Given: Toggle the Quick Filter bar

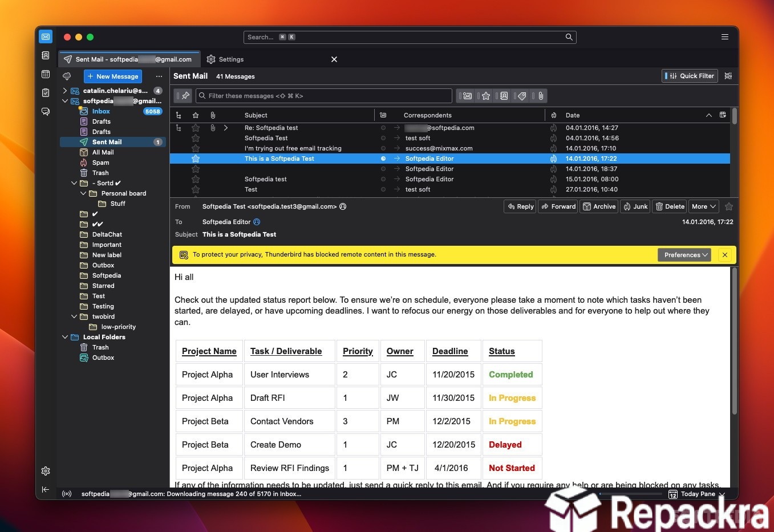Looking at the screenshot, I should pyautogui.click(x=690, y=76).
